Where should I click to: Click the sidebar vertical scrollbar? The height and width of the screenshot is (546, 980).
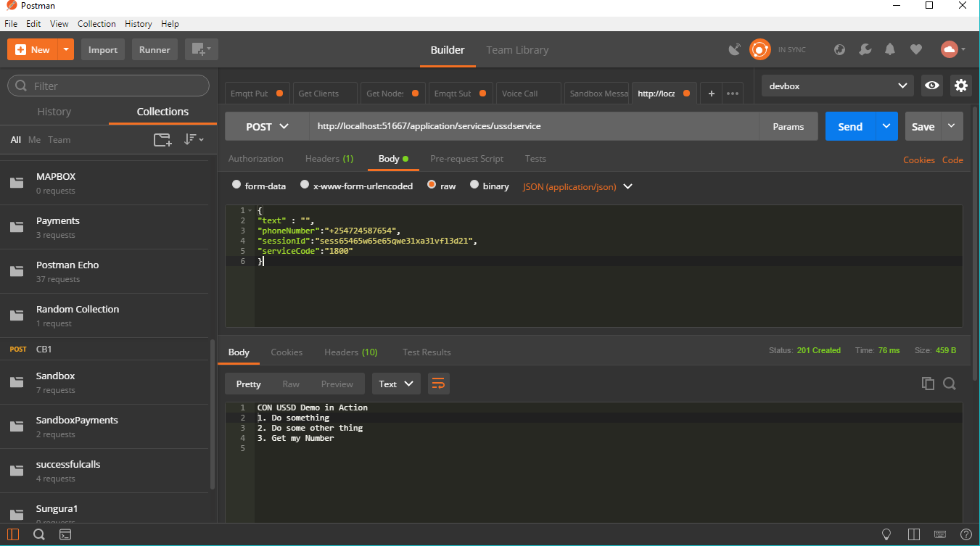[x=212, y=413]
